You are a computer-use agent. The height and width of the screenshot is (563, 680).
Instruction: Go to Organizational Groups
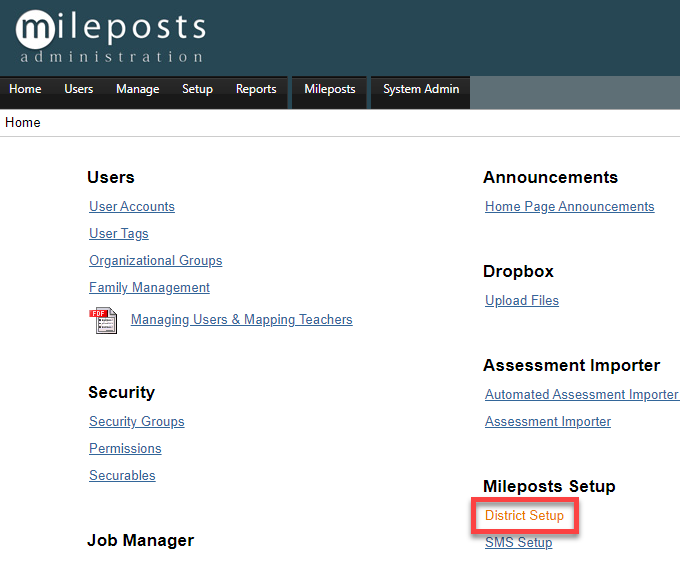point(156,261)
